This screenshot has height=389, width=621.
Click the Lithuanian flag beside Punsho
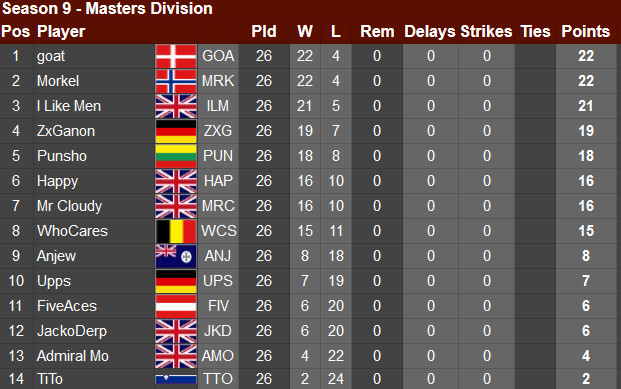(176, 156)
